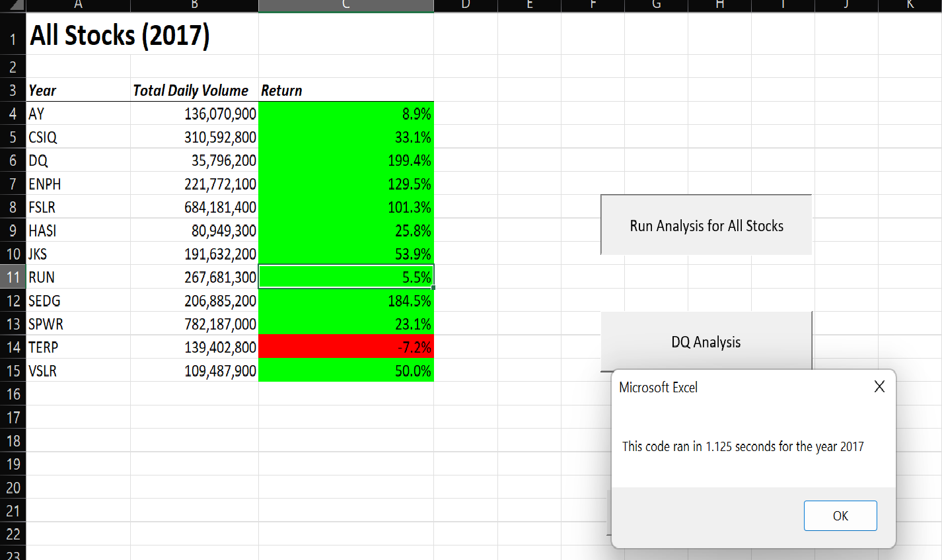The width and height of the screenshot is (942, 560).
Task: Select the RUN ticker cell
Action: coord(77,277)
